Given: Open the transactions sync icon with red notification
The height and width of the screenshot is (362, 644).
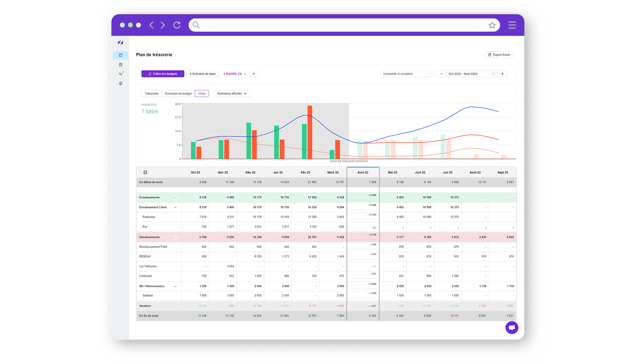Looking at the screenshot, I should [121, 74].
